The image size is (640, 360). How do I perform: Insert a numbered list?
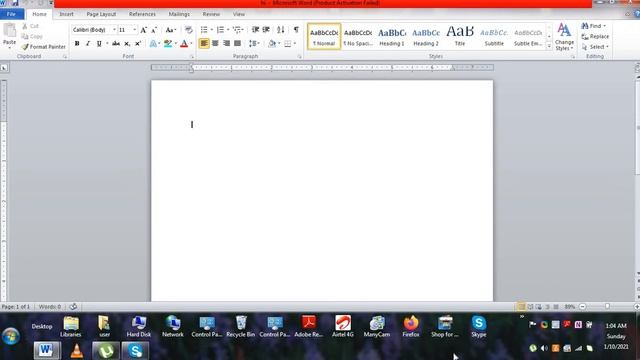click(220, 30)
